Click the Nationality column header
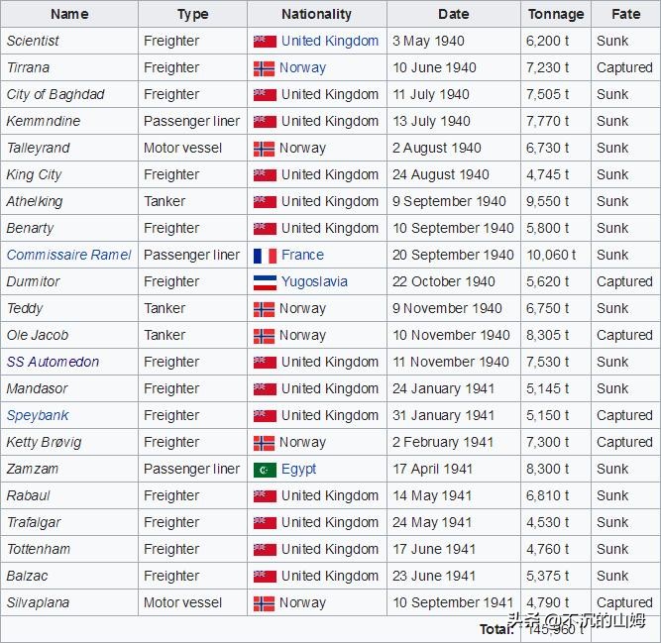Viewport: 661px width, 644px height. tap(316, 14)
